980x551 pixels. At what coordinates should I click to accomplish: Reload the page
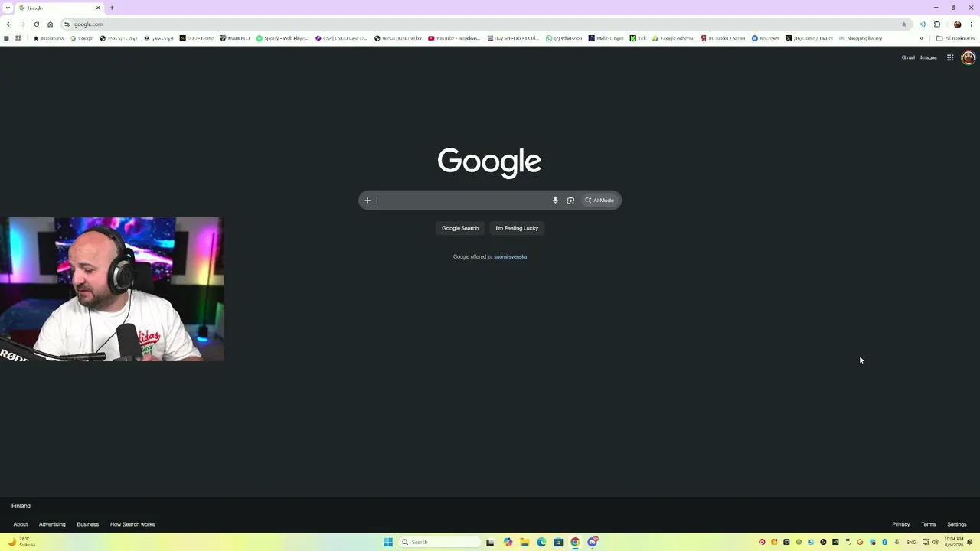(x=36, y=24)
